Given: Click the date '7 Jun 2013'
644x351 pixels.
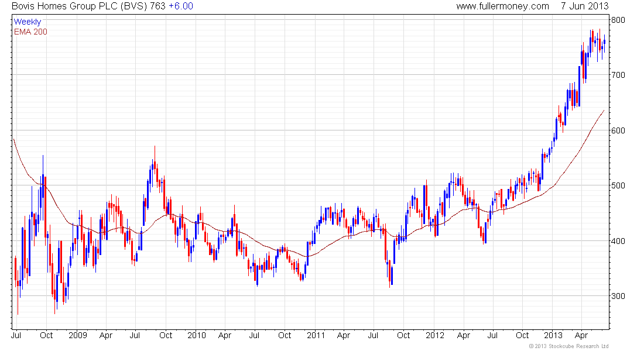Looking at the screenshot, I should [585, 6].
